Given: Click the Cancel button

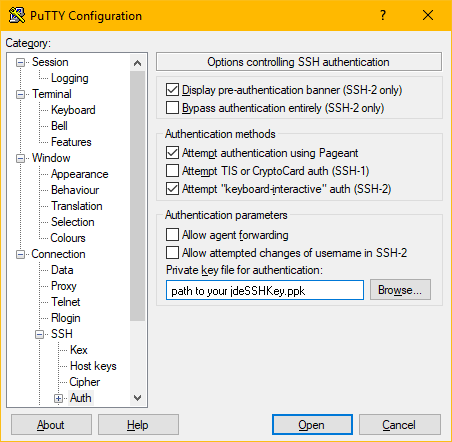Looking at the screenshot, I should pyautogui.click(x=399, y=425).
